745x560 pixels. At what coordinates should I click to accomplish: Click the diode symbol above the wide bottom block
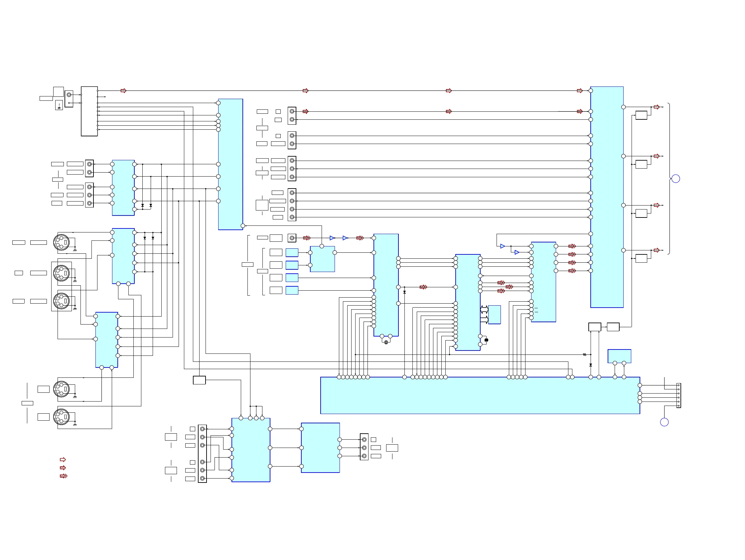pos(591,365)
